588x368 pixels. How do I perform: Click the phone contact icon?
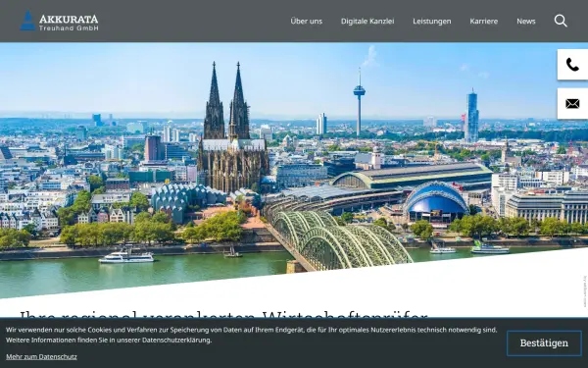572,65
